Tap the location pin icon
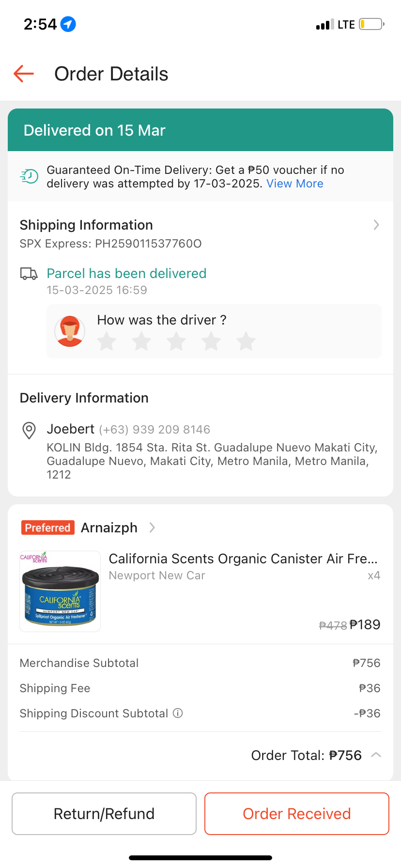401x868 pixels. pyautogui.click(x=29, y=430)
